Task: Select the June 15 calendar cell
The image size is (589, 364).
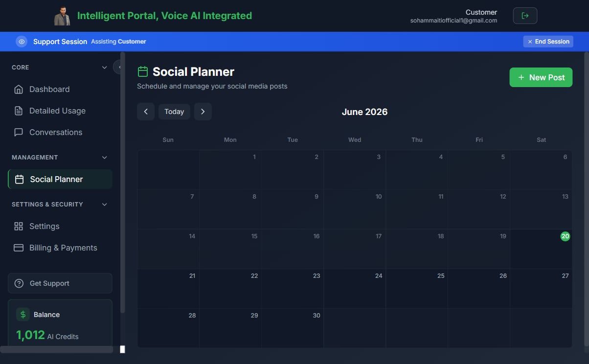Action: 230,249
